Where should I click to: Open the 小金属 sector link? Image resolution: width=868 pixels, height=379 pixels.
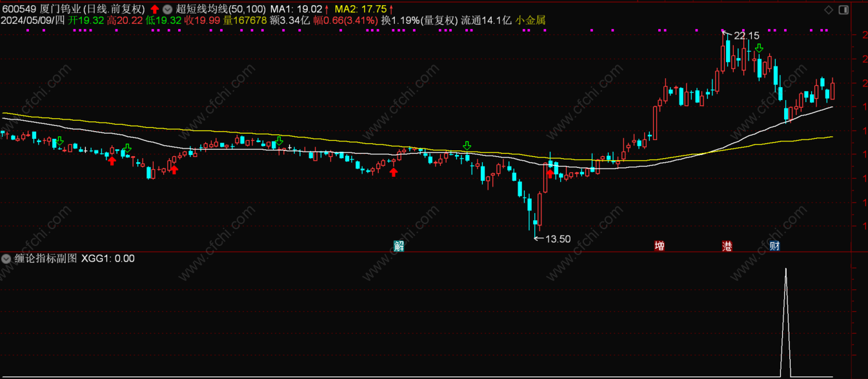point(530,20)
